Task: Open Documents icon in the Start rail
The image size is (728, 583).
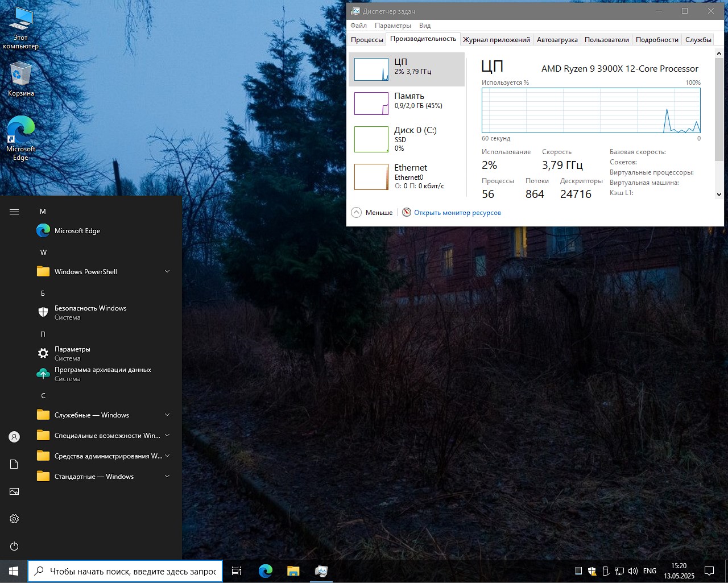Action: coord(14,464)
